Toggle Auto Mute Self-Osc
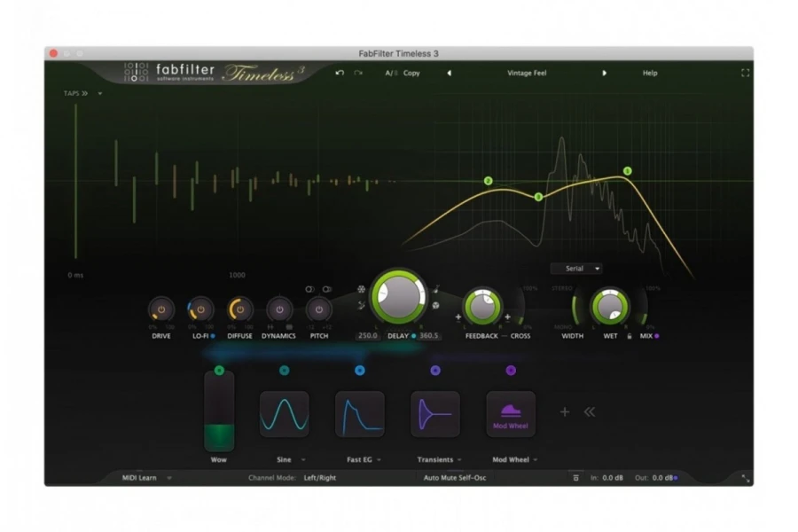This screenshot has width=798, height=532. (x=455, y=478)
